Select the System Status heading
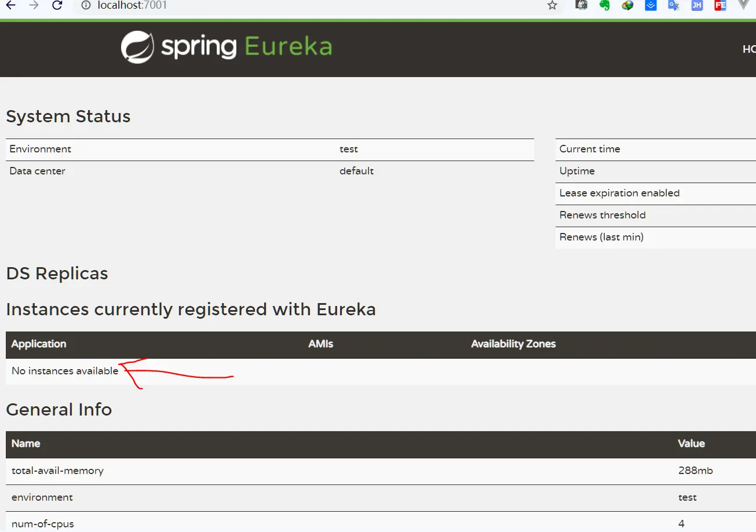This screenshot has width=756, height=532. coord(68,116)
